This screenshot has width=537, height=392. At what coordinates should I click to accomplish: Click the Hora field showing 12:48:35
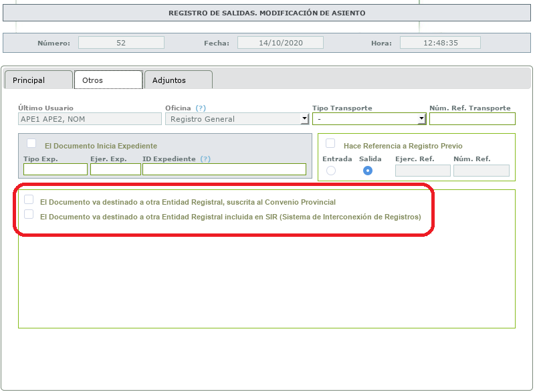441,43
